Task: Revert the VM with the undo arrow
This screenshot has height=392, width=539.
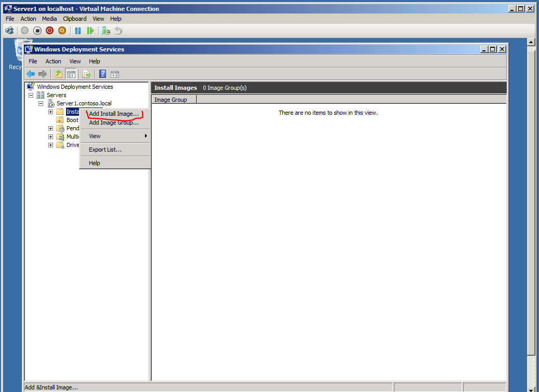Action: (x=119, y=31)
